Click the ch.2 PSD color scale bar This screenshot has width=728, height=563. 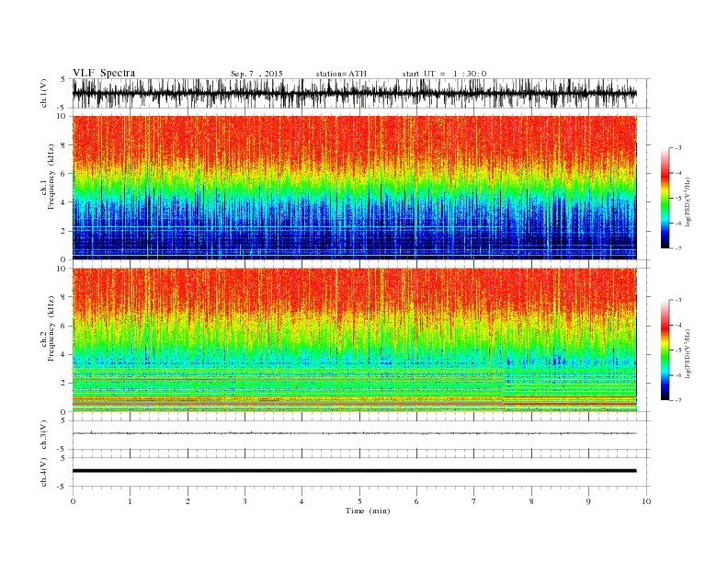click(665, 350)
